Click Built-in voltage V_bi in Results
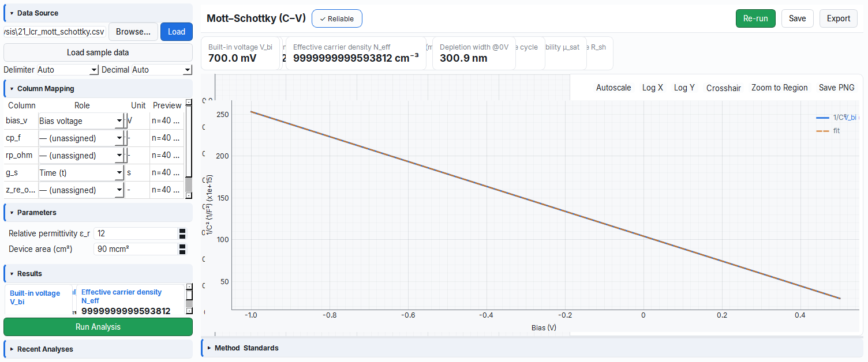 39,300
